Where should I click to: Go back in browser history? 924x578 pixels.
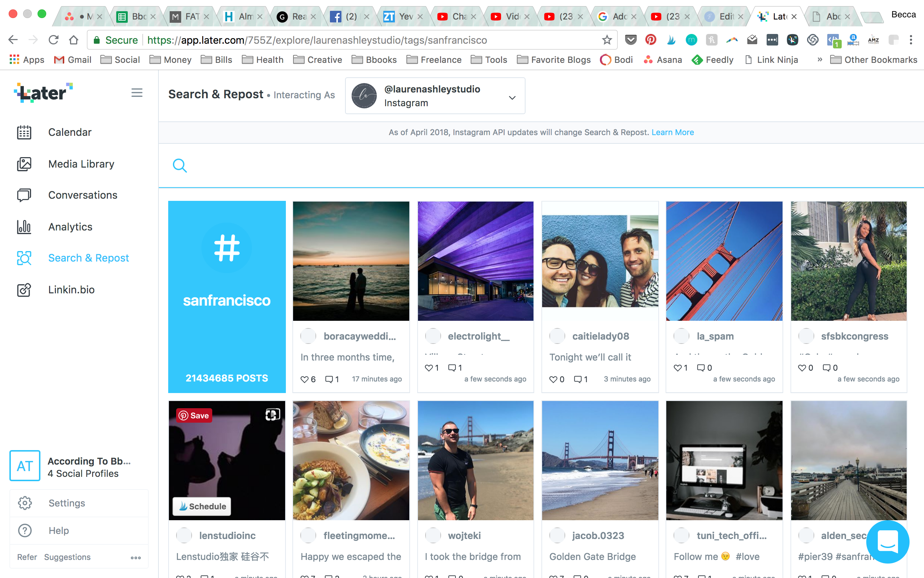13,40
